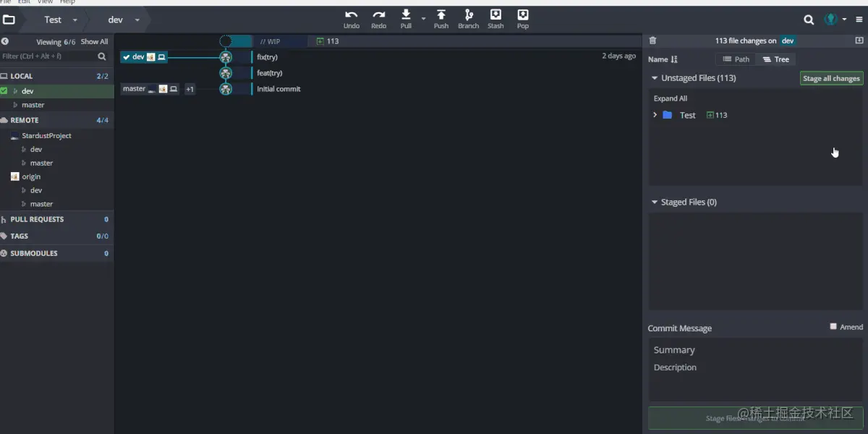Click the Tags section tag icon

[x=4, y=236]
